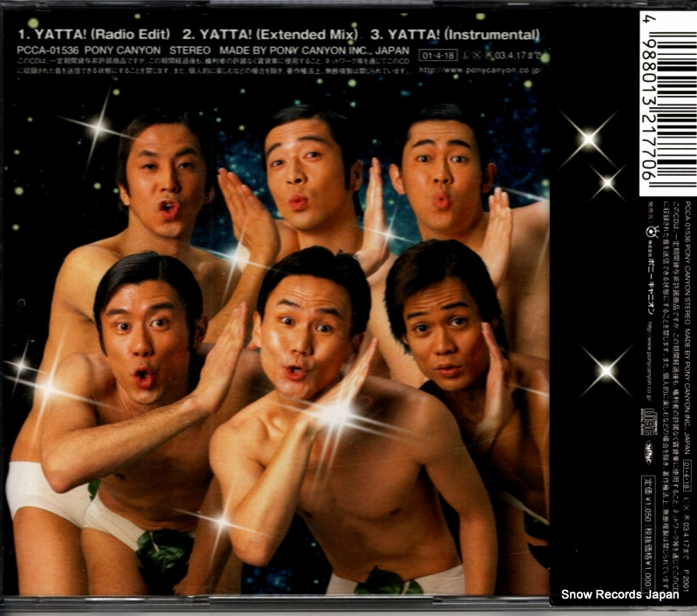Select track 3 YATTA! (Instrumental)
697x616 pixels.
pos(457,35)
